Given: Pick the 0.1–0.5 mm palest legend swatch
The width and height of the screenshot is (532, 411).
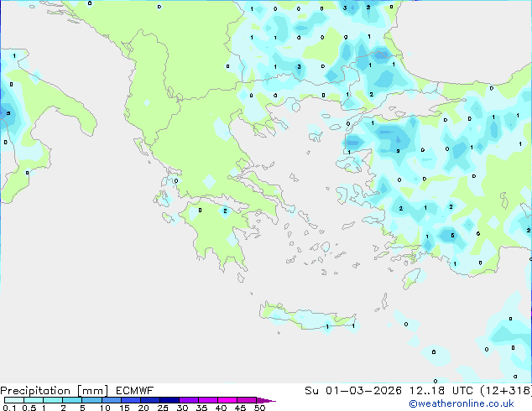Looking at the screenshot, I should point(14,400).
